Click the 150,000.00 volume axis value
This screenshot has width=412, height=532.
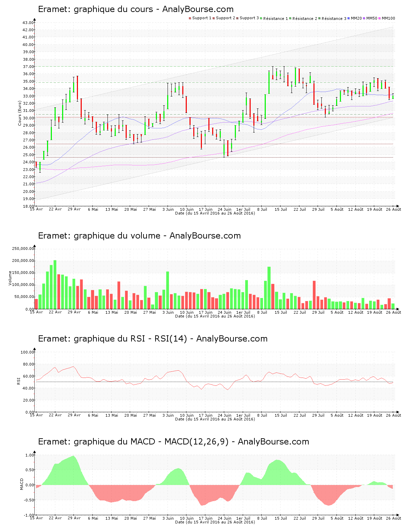[23, 273]
